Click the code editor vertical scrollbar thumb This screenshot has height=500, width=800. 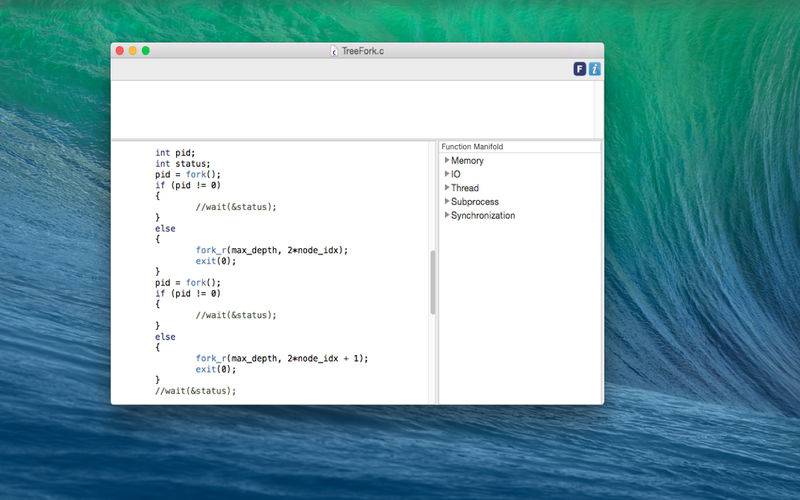click(433, 282)
